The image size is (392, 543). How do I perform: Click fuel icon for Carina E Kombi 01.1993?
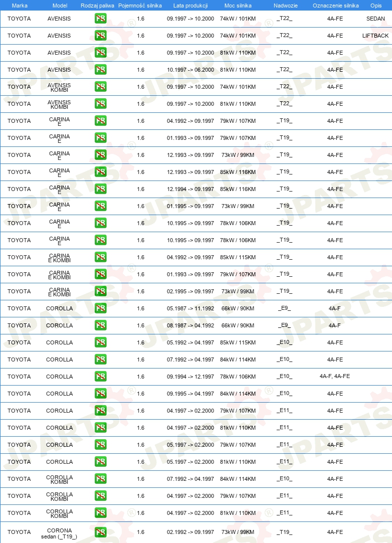(100, 274)
